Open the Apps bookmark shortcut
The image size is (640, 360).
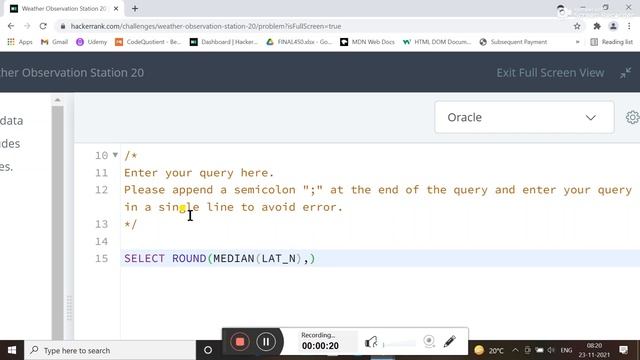(x=20, y=42)
